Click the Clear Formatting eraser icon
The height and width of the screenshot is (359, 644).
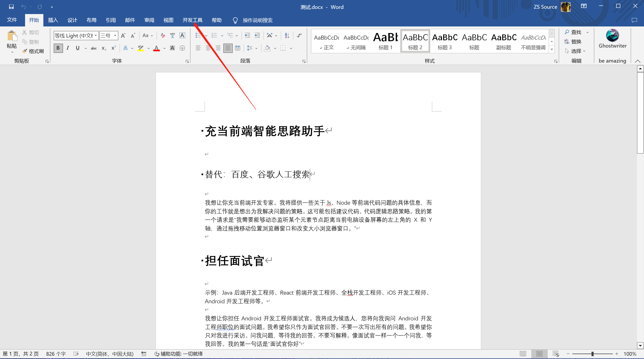(x=163, y=35)
